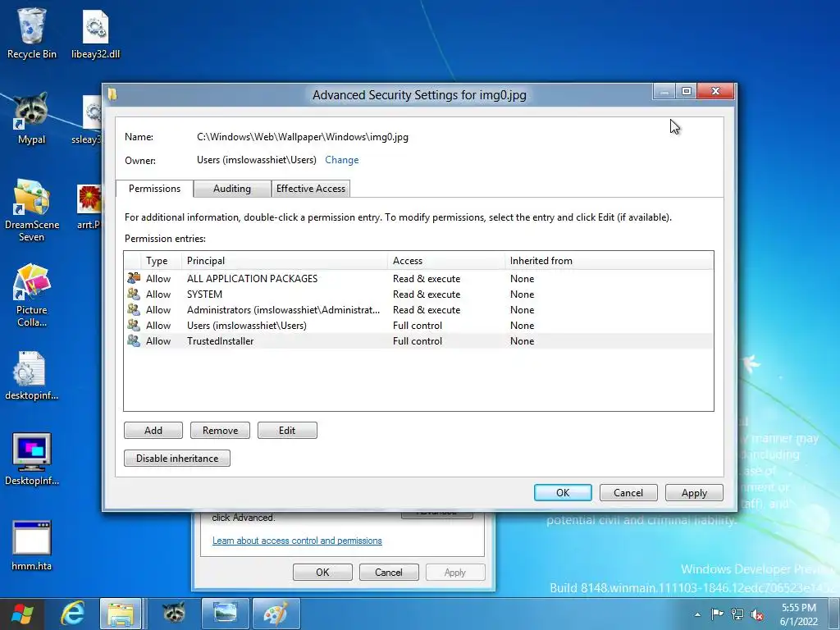Screen dimensions: 840x630
Task: Minimize the Advanced Security Settings window
Action: [664, 91]
